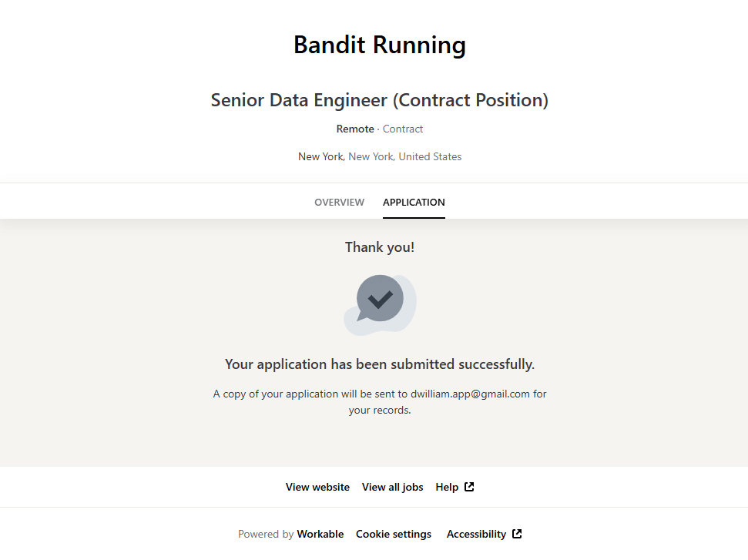This screenshot has height=560, width=748.
Task: Visit the Workable link in footer
Action: 320,535
